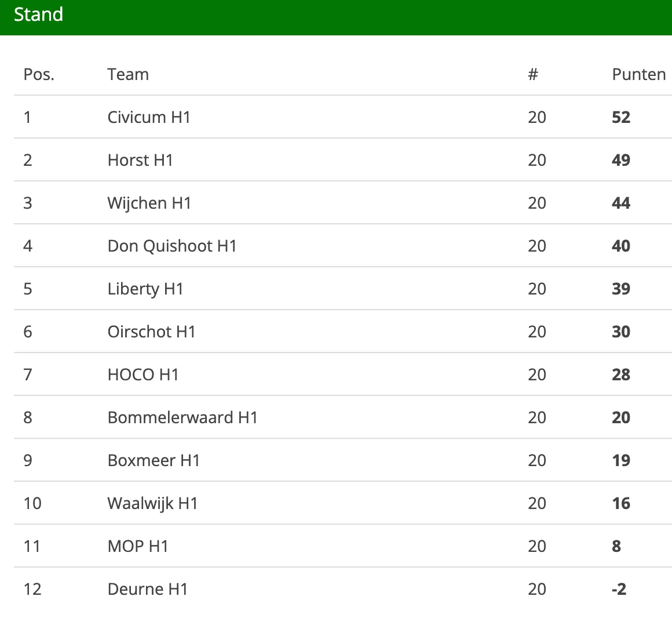Select Boxmeer H1 in the table

point(154,460)
